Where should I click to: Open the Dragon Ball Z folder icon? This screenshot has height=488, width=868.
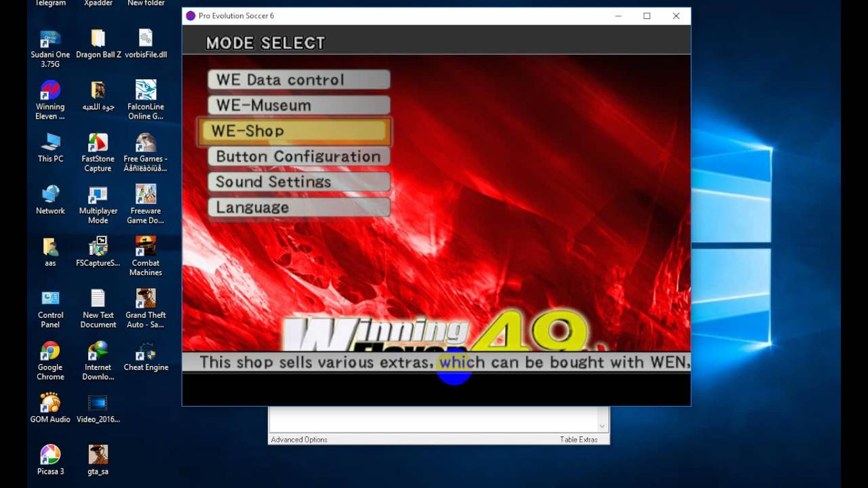[x=98, y=43]
